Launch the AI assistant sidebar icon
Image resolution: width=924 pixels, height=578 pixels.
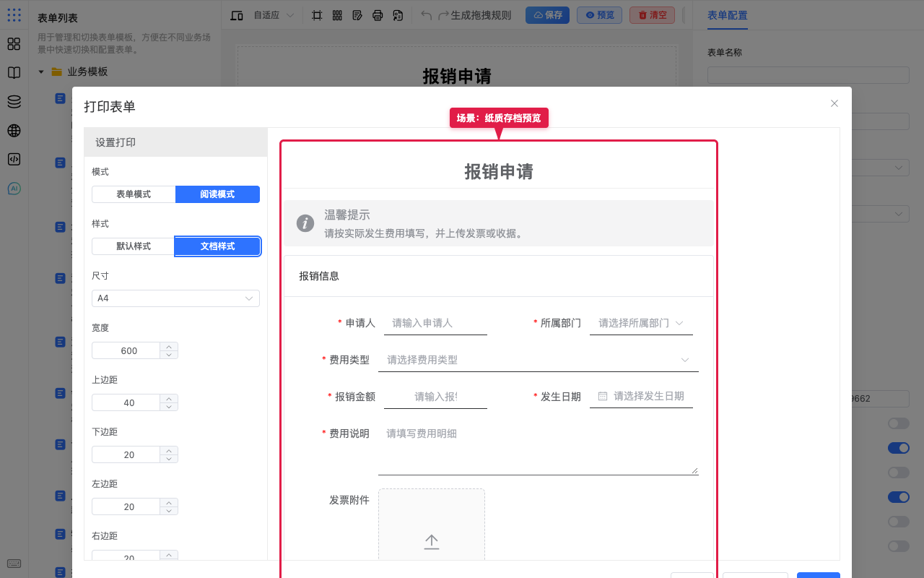click(x=14, y=189)
